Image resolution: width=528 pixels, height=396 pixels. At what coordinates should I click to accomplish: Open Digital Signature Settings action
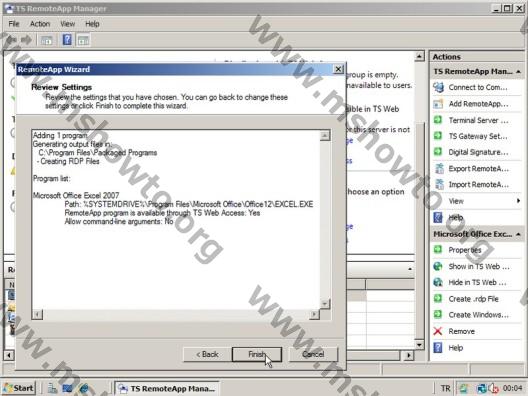point(478,152)
